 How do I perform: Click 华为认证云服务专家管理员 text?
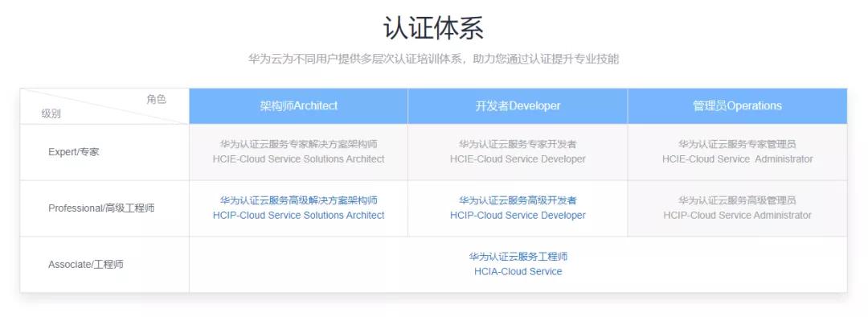click(x=737, y=144)
